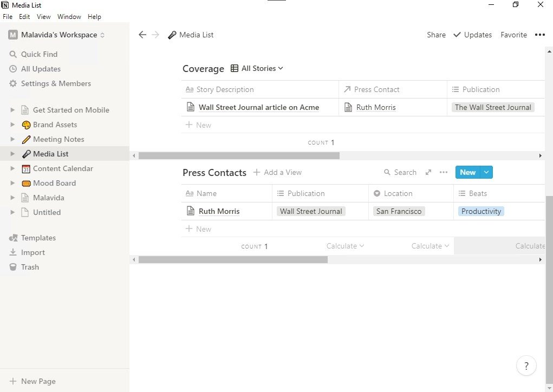553x392 pixels.
Task: Click the Untitled page icon
Action: pyautogui.click(x=25, y=213)
